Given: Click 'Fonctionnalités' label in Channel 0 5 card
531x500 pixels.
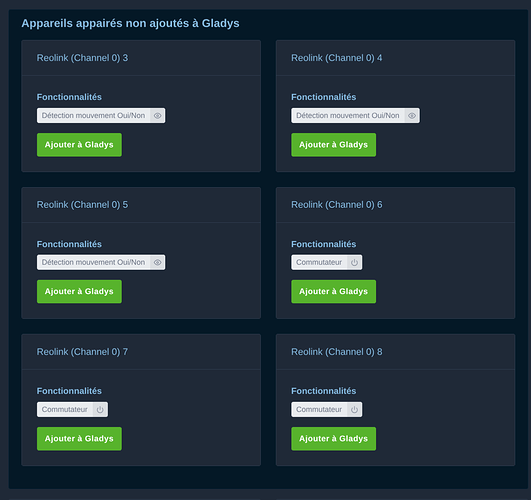Looking at the screenshot, I should point(69,244).
